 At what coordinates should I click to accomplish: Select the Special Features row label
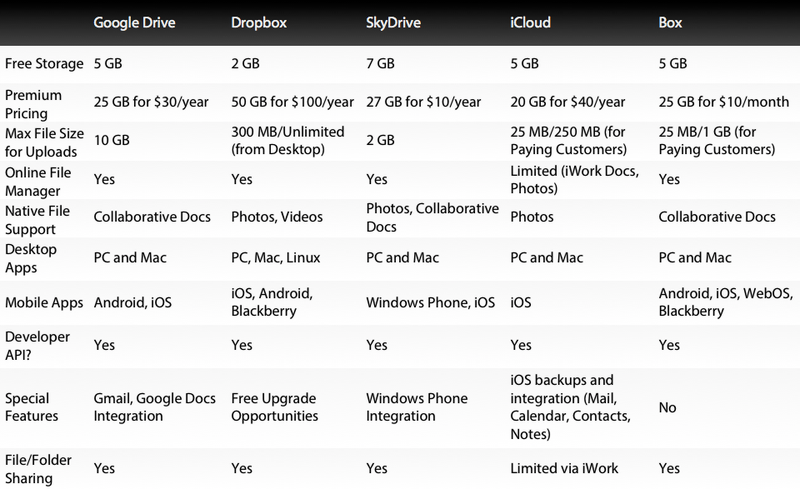tap(31, 407)
